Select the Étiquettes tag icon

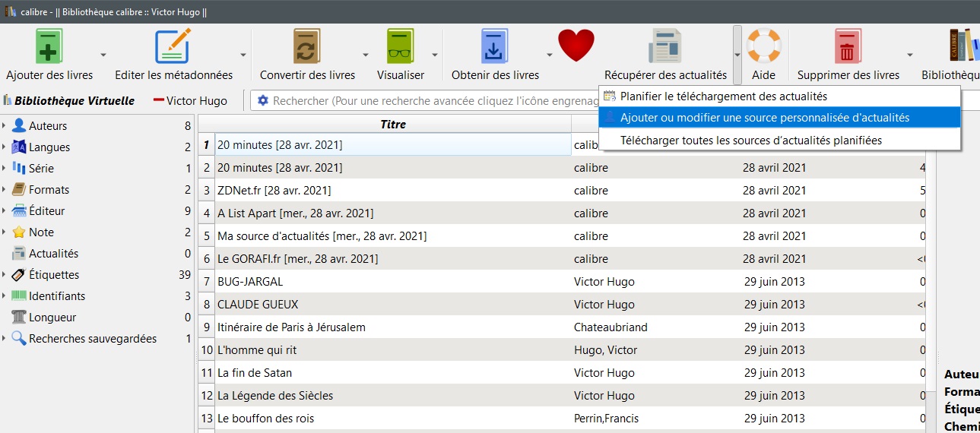tap(18, 275)
